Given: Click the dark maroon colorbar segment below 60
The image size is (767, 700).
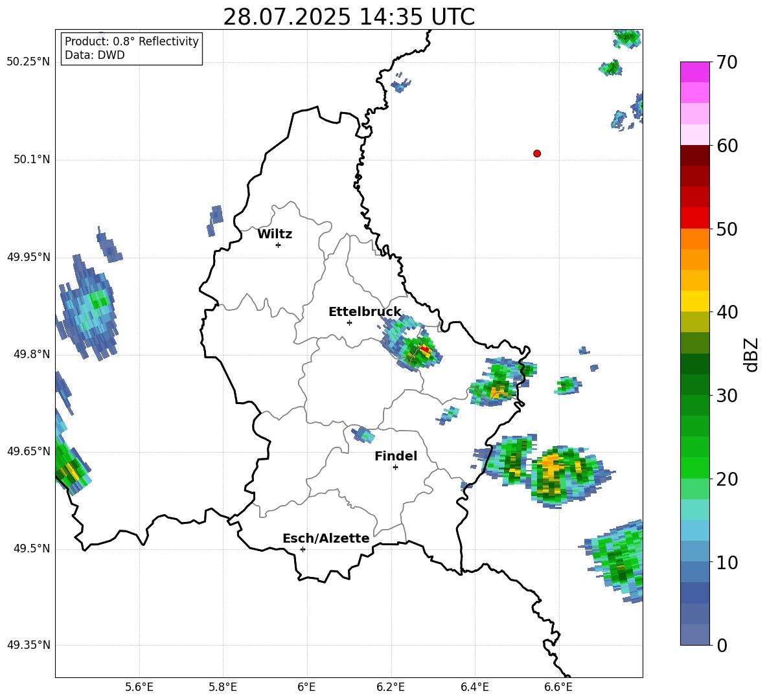Looking at the screenshot, I should [694, 155].
